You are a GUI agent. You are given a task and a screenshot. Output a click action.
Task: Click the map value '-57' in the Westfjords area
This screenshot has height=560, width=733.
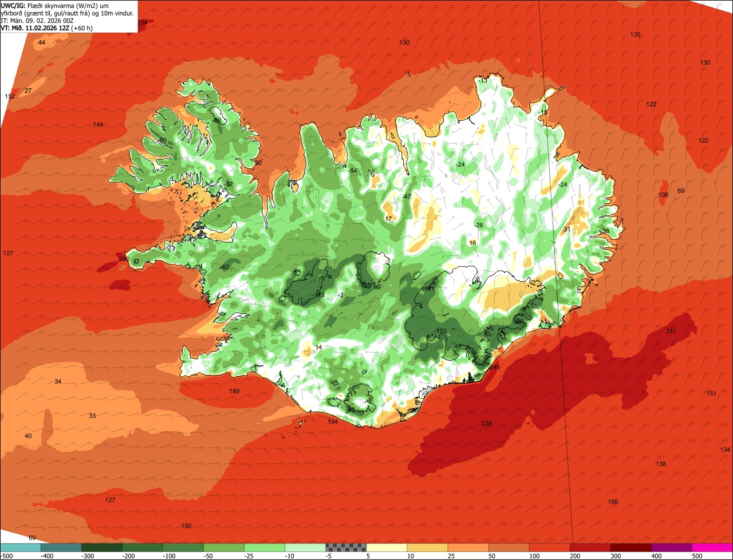click(228, 184)
